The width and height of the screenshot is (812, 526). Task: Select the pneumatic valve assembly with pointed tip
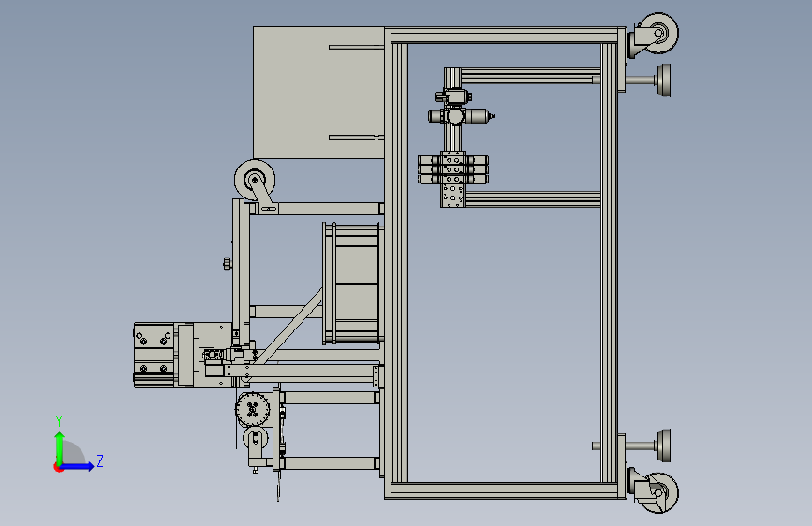click(461, 116)
